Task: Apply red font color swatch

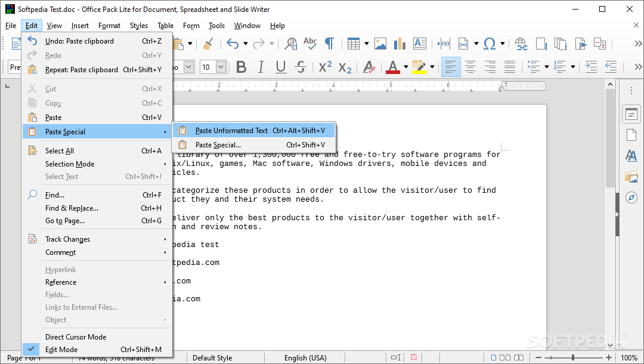Action: tap(392, 67)
